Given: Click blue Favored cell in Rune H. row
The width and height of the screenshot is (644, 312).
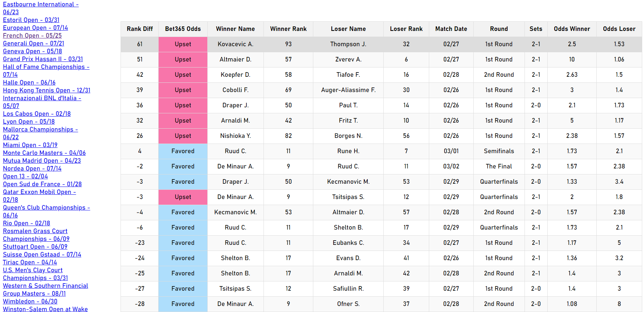Looking at the screenshot, I should point(183,151).
